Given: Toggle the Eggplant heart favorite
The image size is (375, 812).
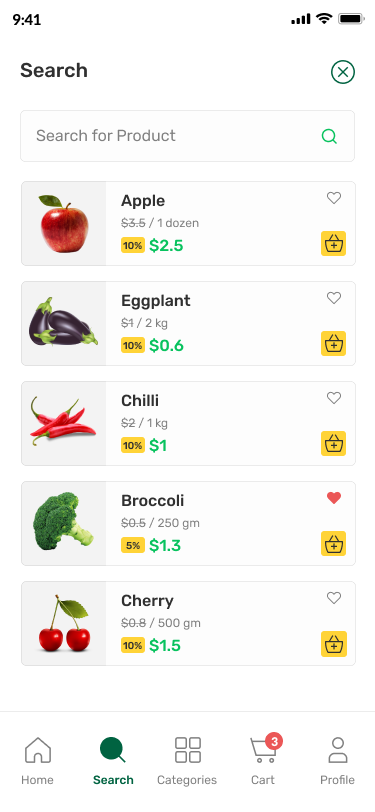Looking at the screenshot, I should tap(334, 298).
